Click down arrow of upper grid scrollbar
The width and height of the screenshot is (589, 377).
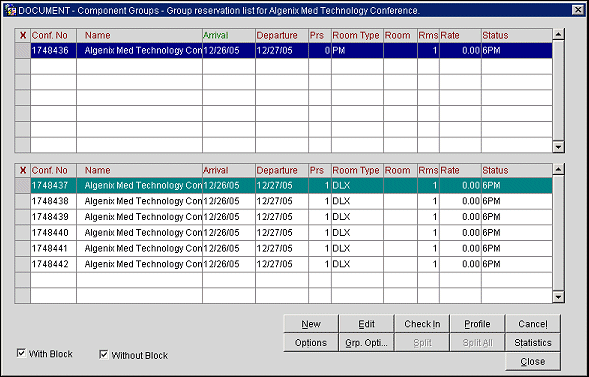coord(559,147)
